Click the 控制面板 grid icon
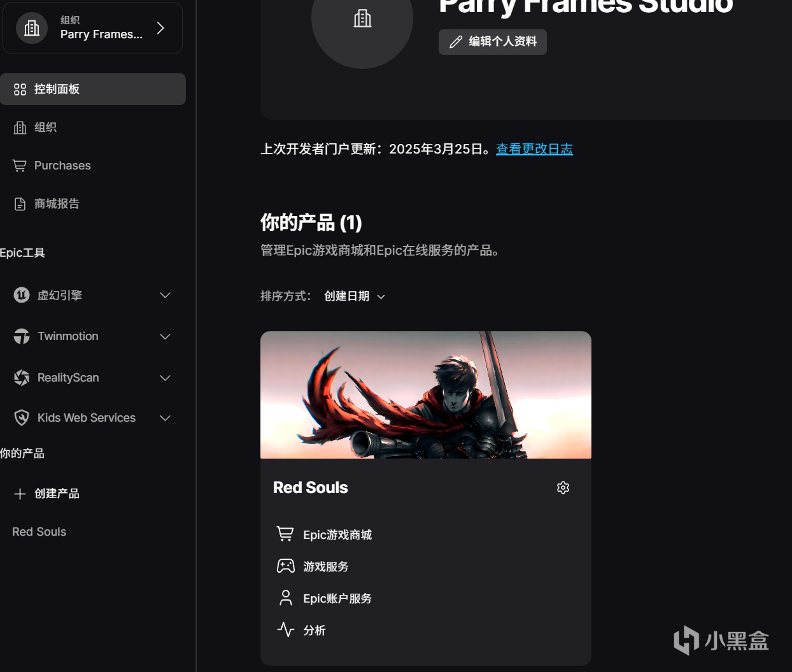 [20, 89]
